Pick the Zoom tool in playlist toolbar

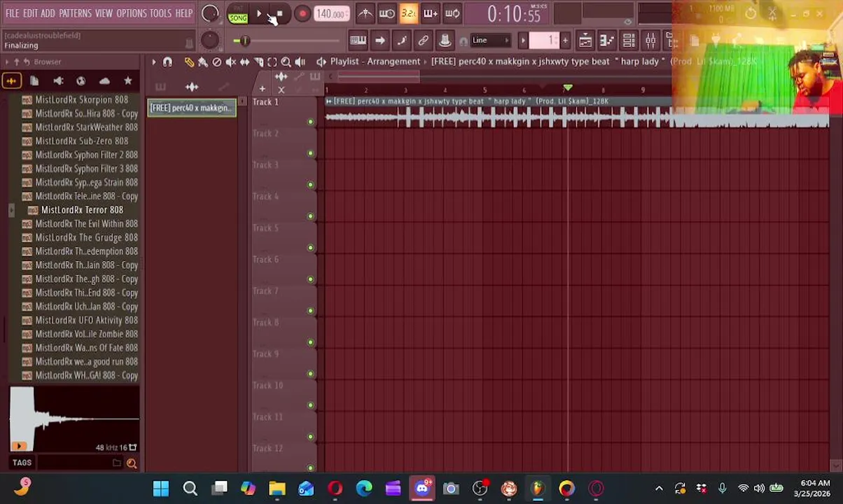coord(286,62)
